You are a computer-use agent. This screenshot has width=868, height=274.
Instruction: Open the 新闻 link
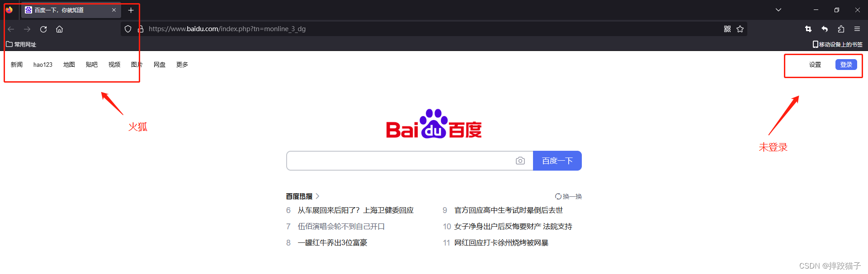point(17,65)
